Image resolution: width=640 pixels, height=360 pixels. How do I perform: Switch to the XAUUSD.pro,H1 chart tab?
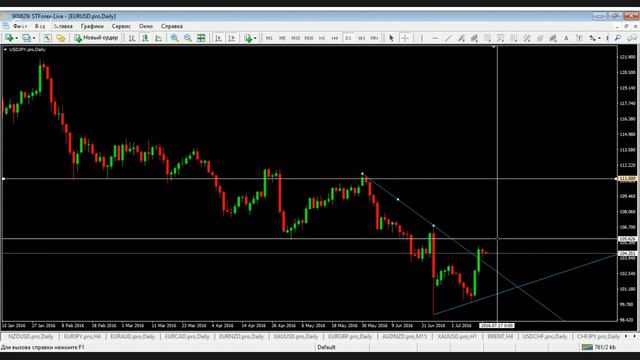[x=457, y=336]
